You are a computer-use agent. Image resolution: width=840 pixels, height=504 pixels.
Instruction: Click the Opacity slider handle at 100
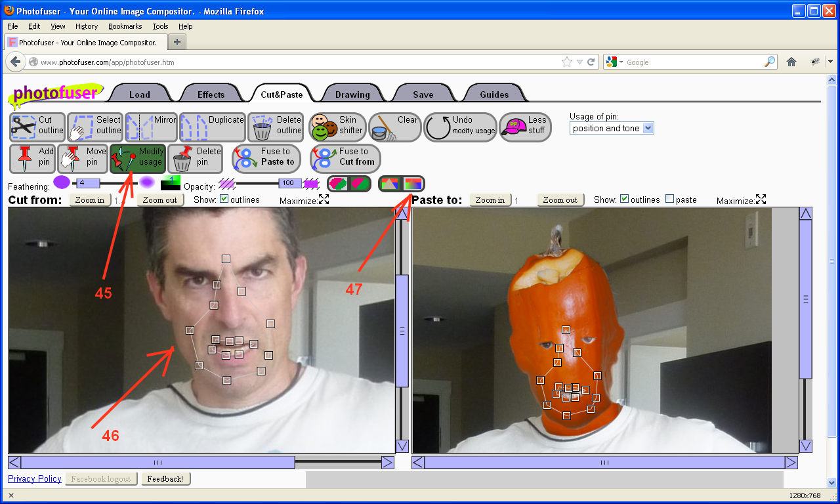(x=290, y=183)
